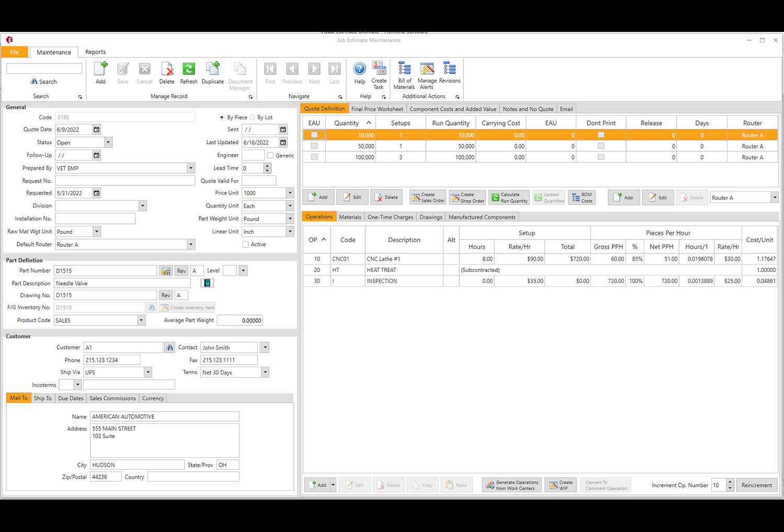Viewport: 784px width, 532px height.
Task: Click the Reincrement button
Action: (756, 485)
